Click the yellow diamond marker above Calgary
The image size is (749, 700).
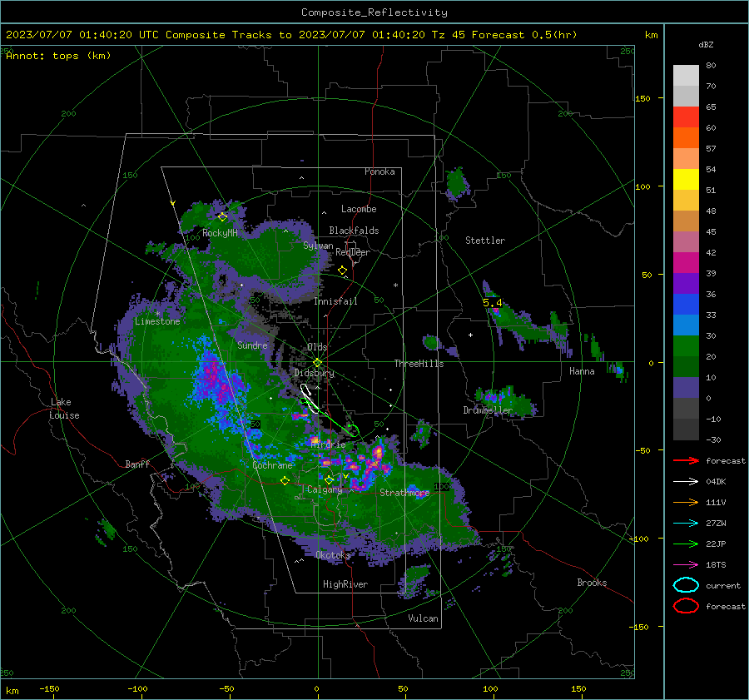(329, 479)
